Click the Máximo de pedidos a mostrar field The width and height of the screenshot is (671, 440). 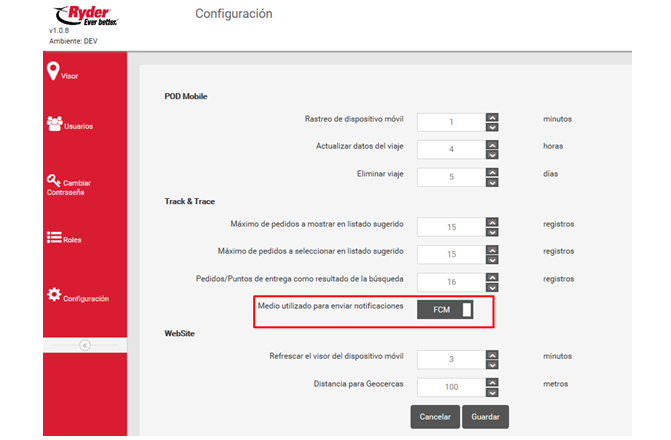click(x=451, y=226)
